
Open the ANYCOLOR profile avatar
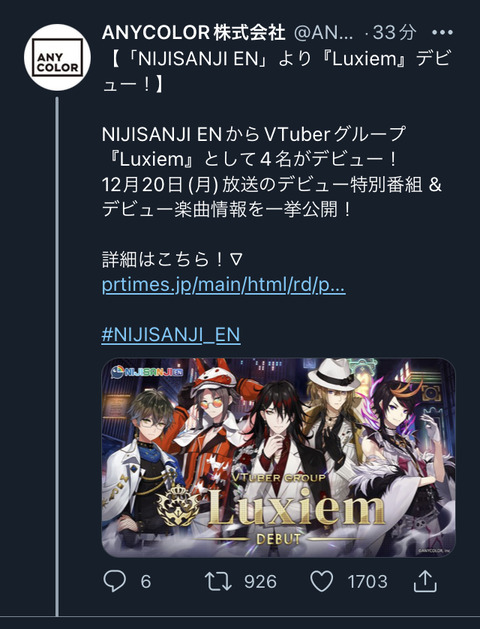click(57, 57)
